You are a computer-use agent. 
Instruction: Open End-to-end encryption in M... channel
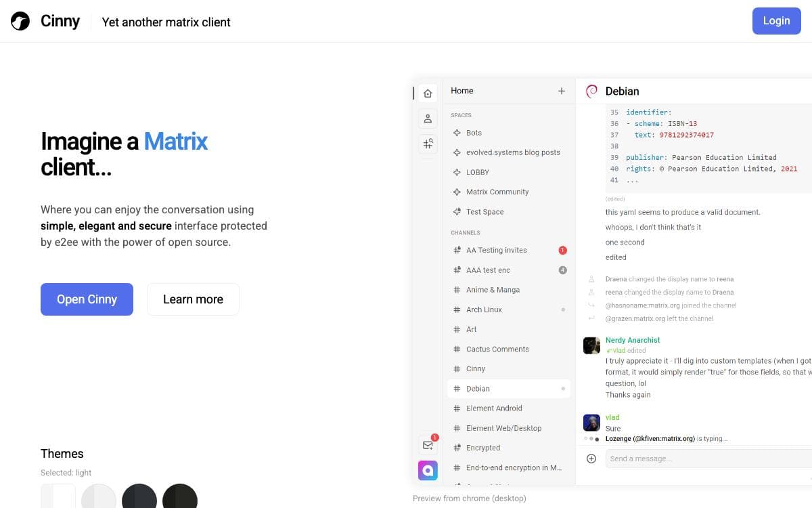[x=509, y=467]
